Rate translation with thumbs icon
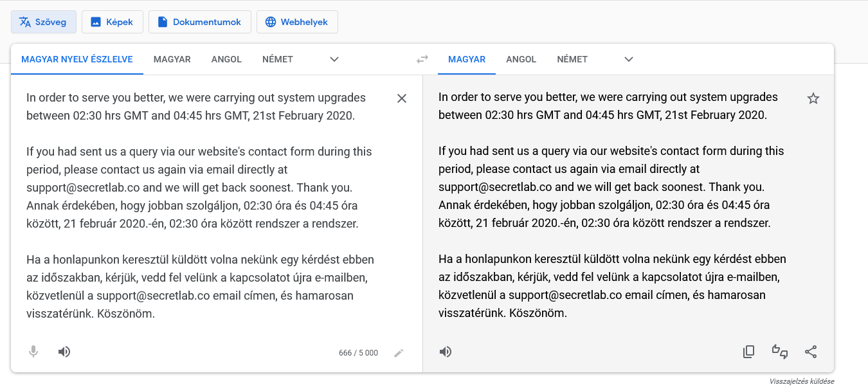 pos(780,352)
